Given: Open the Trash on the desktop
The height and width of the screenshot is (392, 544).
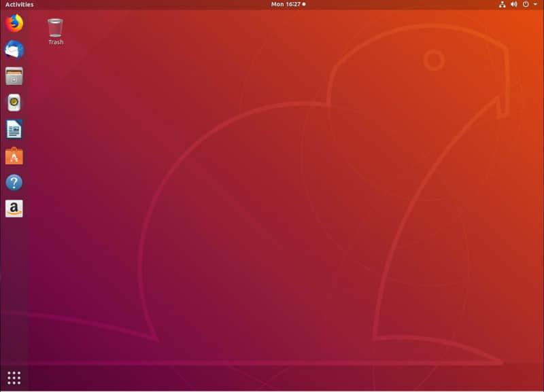Looking at the screenshot, I should click(54, 29).
